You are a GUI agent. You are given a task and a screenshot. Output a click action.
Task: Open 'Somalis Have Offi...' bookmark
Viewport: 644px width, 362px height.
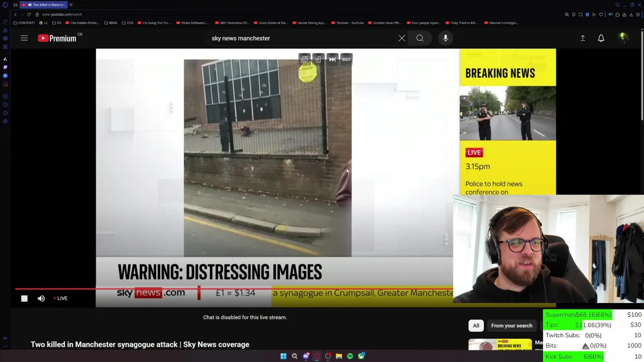(x=385, y=23)
